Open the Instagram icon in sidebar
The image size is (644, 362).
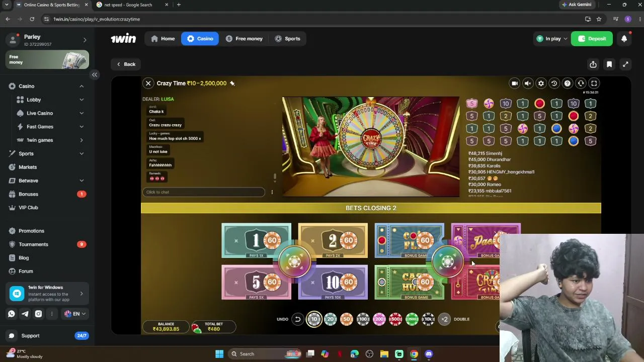38,314
